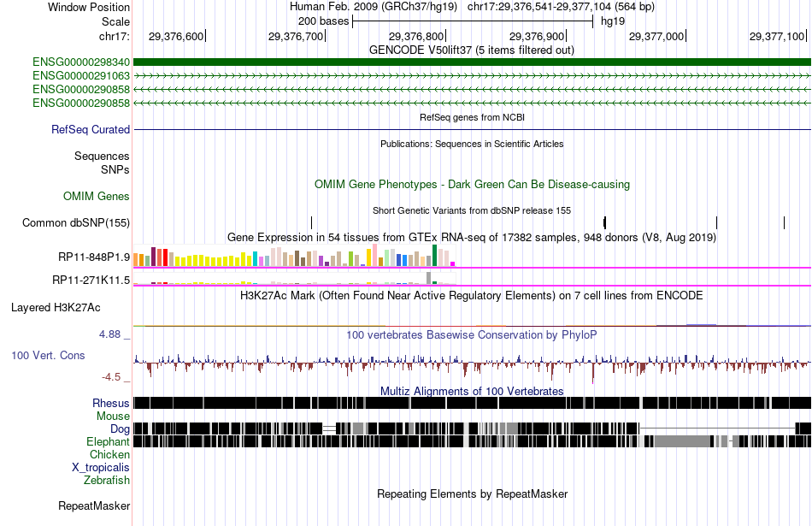Viewport: 812px width, 526px height.
Task: Click the 100 Vert. Cons label
Action: (x=48, y=356)
